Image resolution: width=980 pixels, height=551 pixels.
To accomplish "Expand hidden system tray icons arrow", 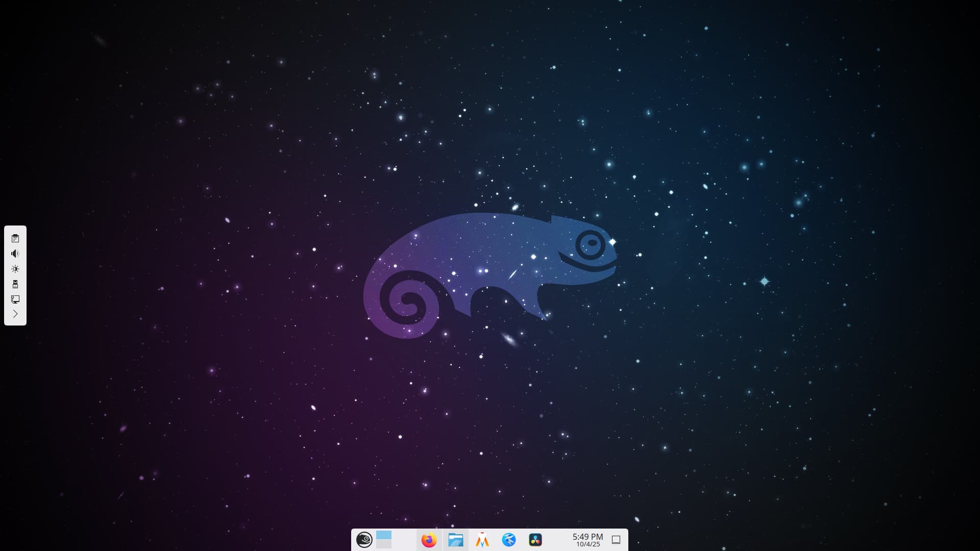I will pyautogui.click(x=15, y=314).
